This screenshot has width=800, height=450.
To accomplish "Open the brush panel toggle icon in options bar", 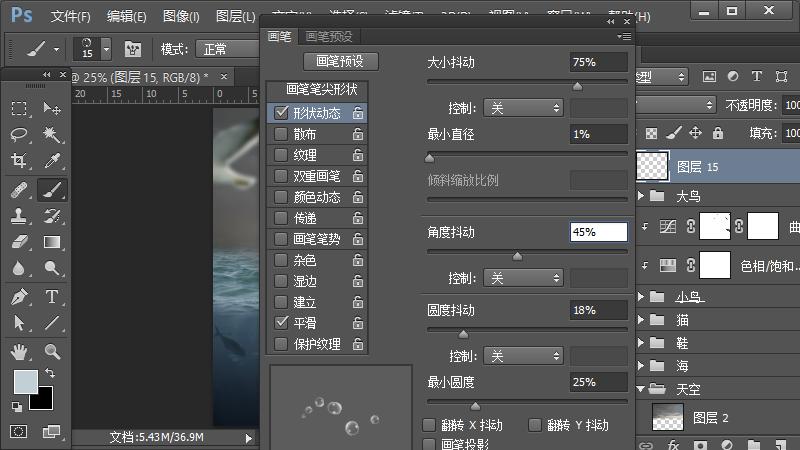I will (x=133, y=49).
